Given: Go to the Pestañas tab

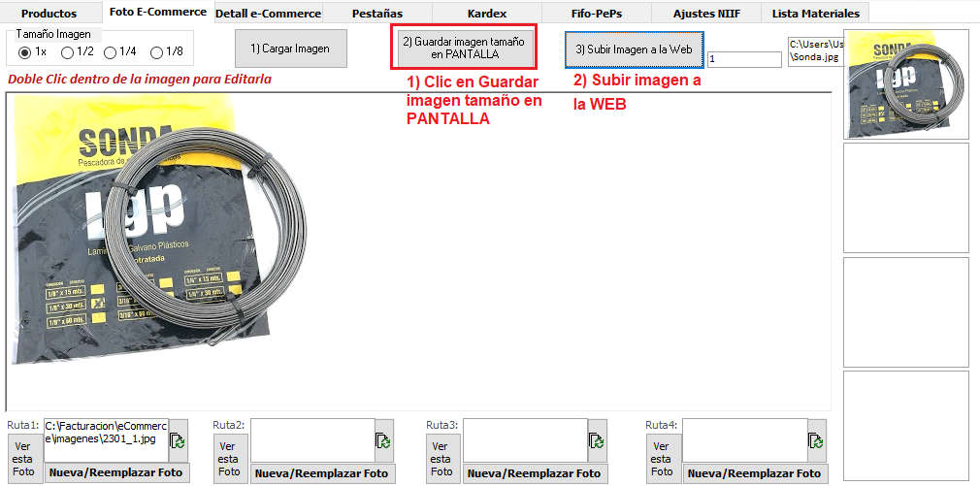Looking at the screenshot, I should [x=376, y=14].
